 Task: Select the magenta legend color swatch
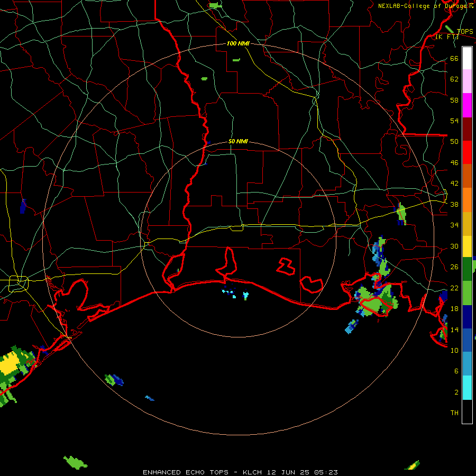click(467, 105)
